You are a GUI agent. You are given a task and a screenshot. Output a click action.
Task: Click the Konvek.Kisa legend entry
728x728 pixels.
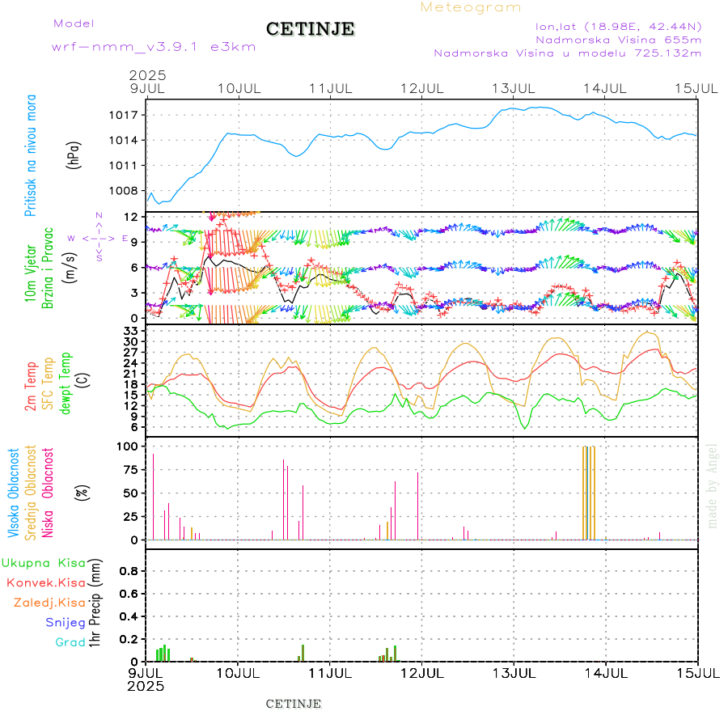[x=45, y=582]
